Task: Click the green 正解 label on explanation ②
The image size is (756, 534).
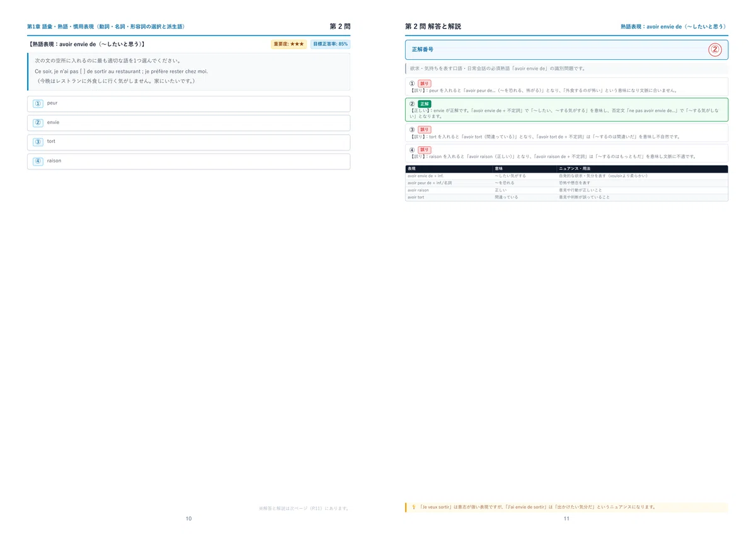Action: tap(425, 104)
